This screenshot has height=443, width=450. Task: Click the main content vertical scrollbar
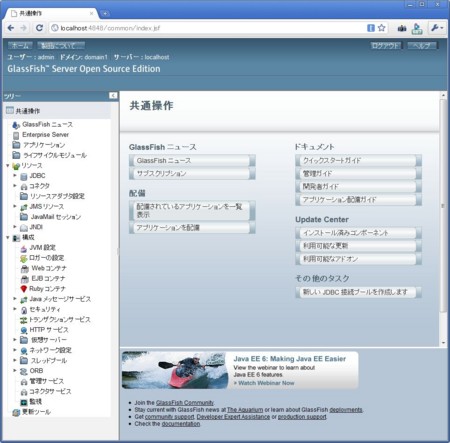[x=443, y=205]
